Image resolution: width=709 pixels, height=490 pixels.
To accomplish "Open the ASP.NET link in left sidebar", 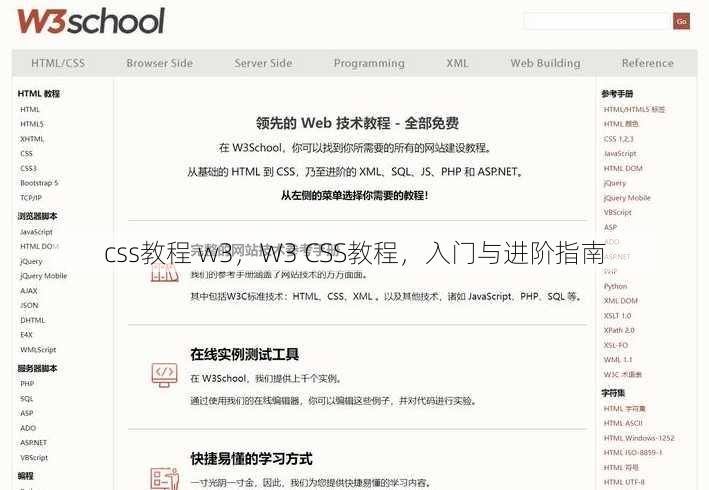I will coord(33,443).
